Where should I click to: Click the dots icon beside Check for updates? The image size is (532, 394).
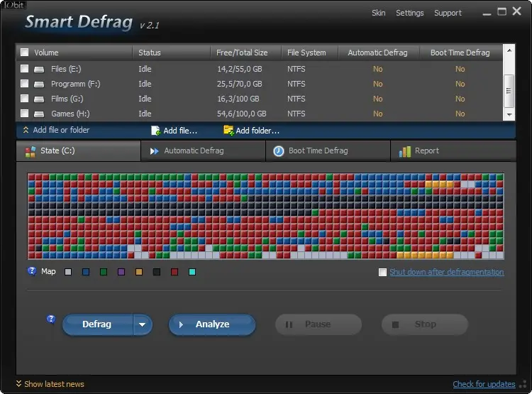[x=523, y=384]
